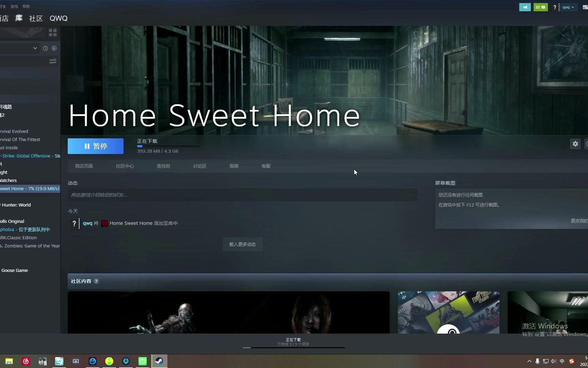Image resolution: width=588 pixels, height=368 pixels.
Task: Open NetEase Cloud Music taskbar icon
Action: (x=26, y=361)
